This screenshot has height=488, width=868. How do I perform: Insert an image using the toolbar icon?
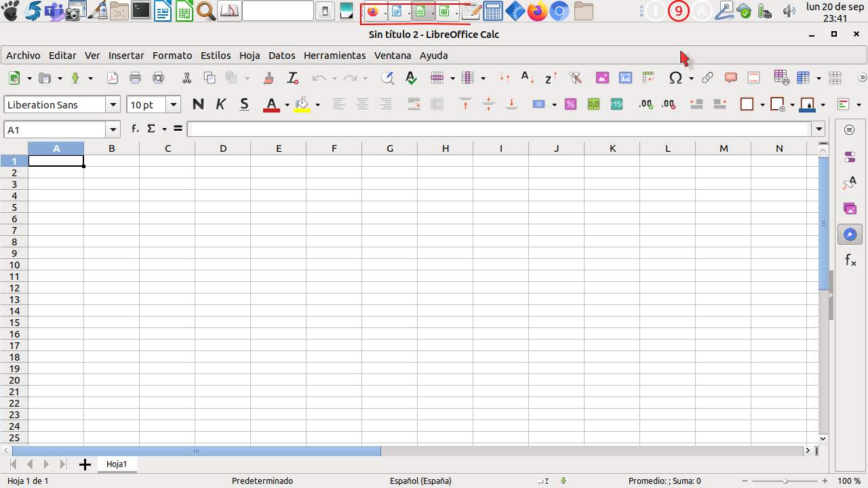click(602, 78)
